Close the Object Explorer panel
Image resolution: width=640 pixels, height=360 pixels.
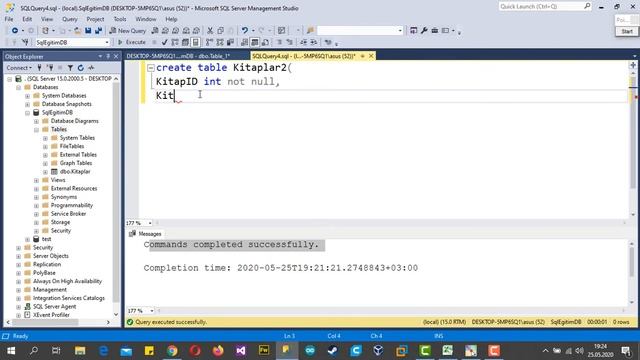pyautogui.click(x=116, y=56)
